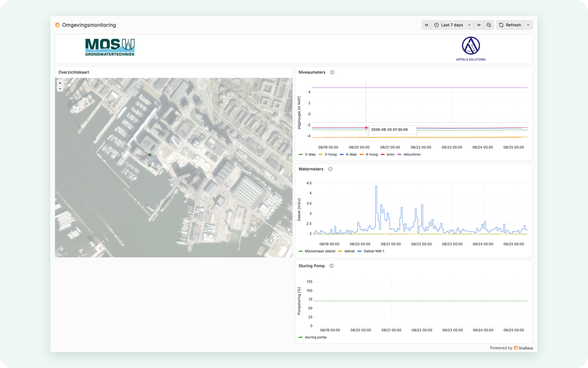The image size is (588, 368).
Task: Toggle the 4-diep series in legend
Action: click(x=348, y=155)
